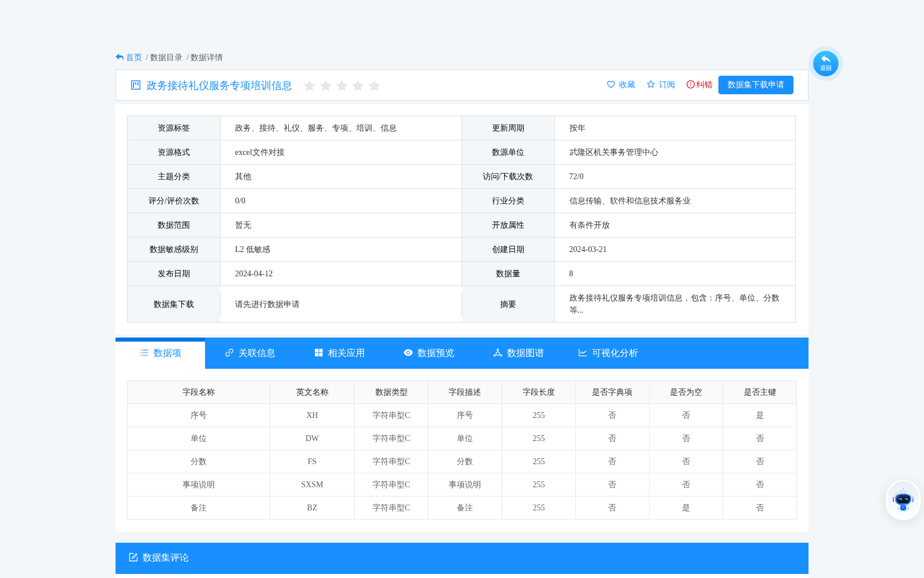Click the FS English name cell
The height and width of the screenshot is (578, 924).
coord(312,462)
